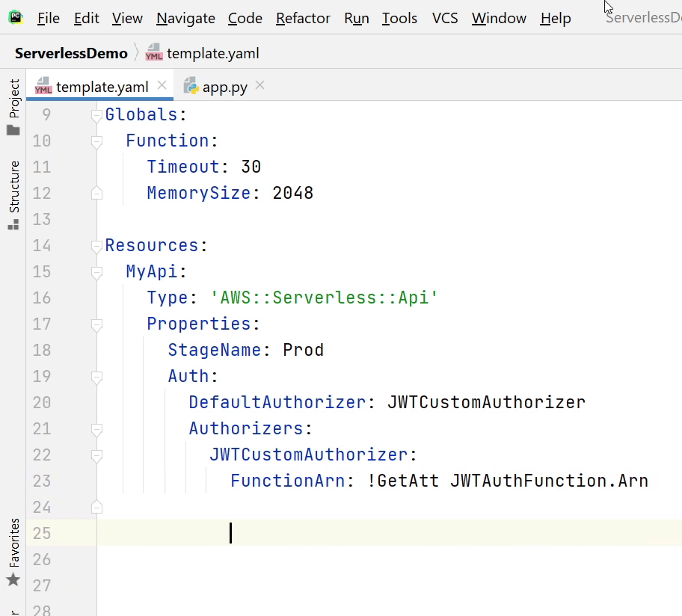Fold the MyApi block
Image resolution: width=682 pixels, height=616 pixels.
tap(96, 272)
